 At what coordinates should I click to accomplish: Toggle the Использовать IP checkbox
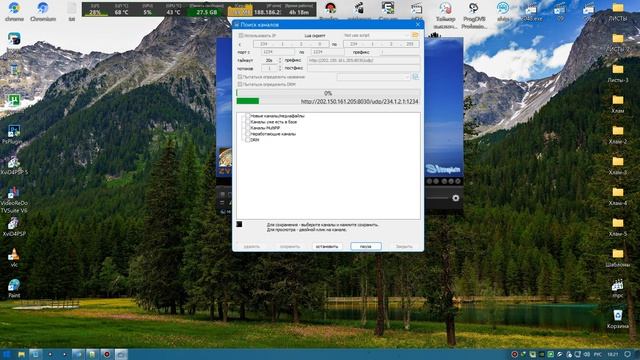coord(240,36)
